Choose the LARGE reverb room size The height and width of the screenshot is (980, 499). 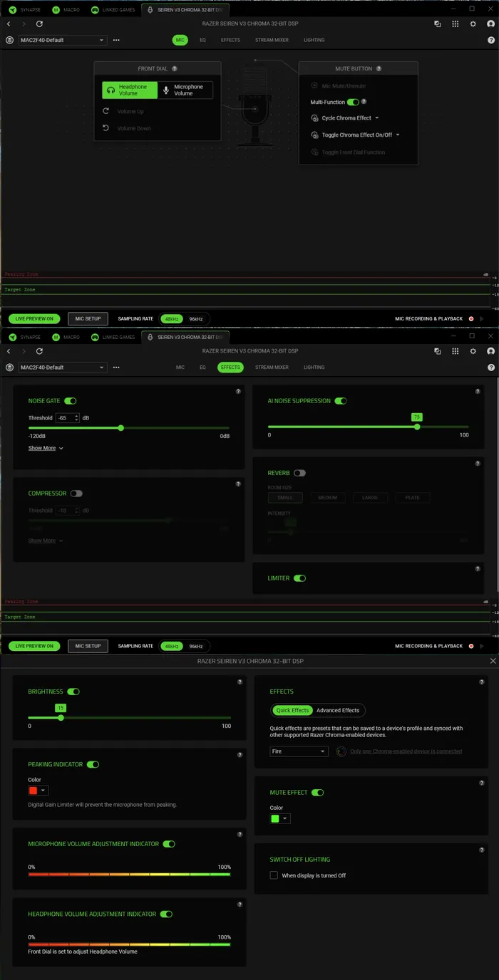pos(370,498)
